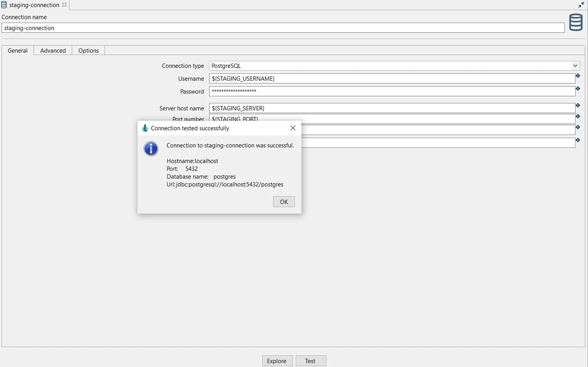Close the Connection tested successfully dialog
Image resolution: width=588 pixels, height=367 pixels.
(x=293, y=128)
